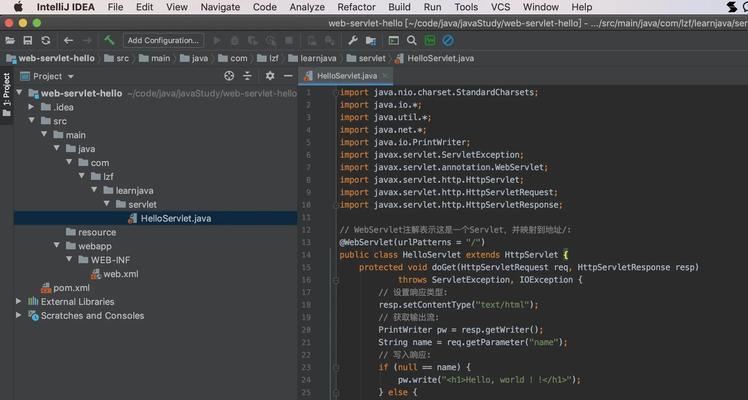Image resolution: width=748 pixels, height=400 pixels.
Task: Click the green monitor toolbar icon
Action: point(430,41)
